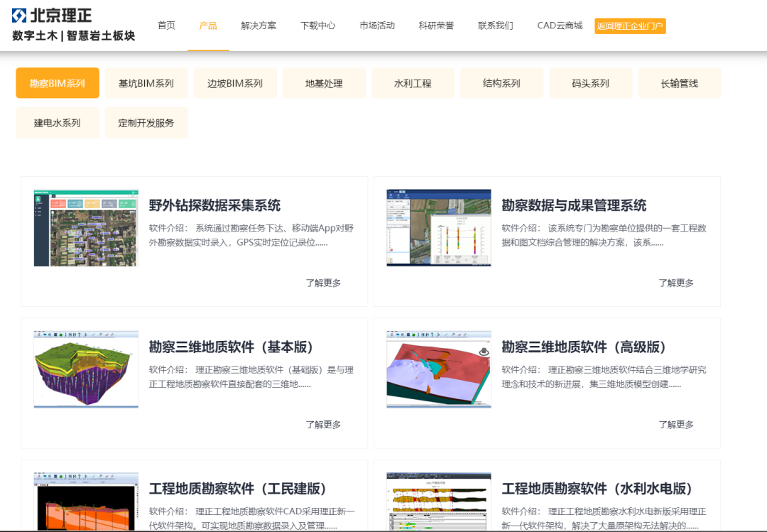Open the 勘察三维地质软件（高级版） thumbnail image
Image resolution: width=767 pixels, height=532 pixels.
click(438, 369)
